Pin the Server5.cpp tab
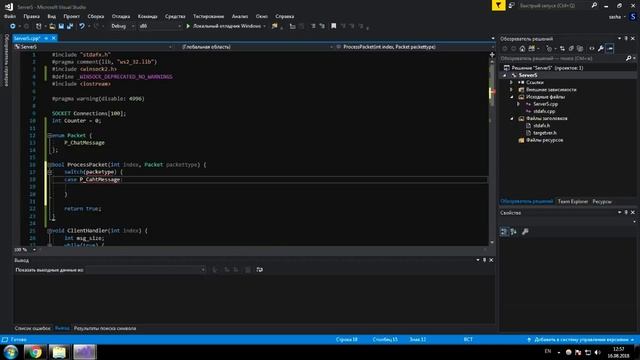 click(46, 38)
